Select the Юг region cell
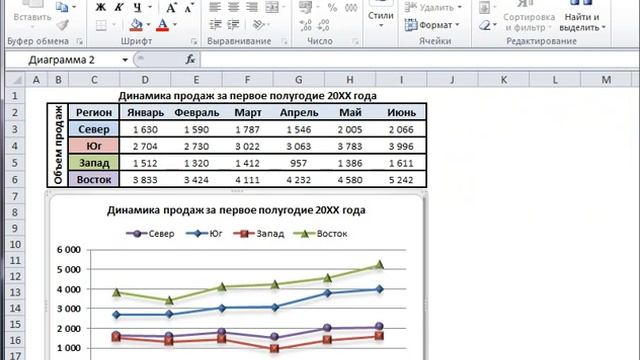This screenshot has width=640, height=360. pyautogui.click(x=94, y=146)
